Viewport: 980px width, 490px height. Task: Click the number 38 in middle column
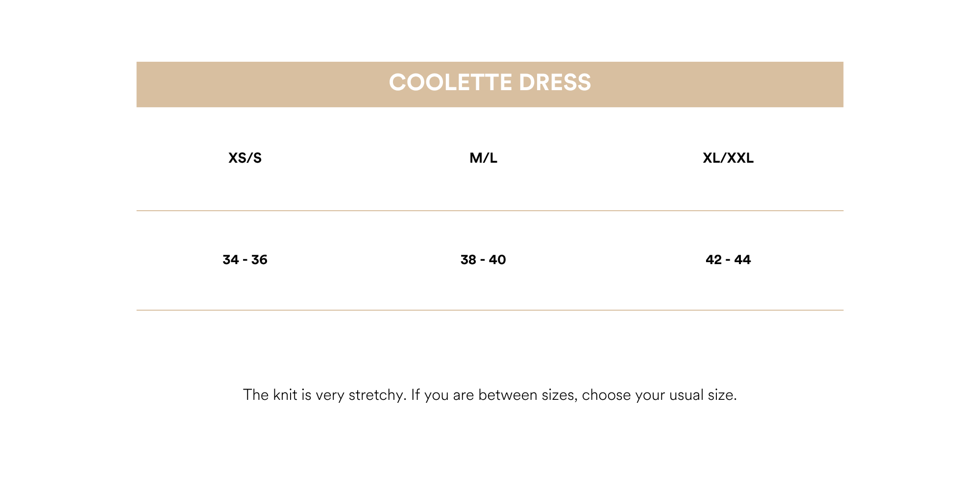point(468,259)
